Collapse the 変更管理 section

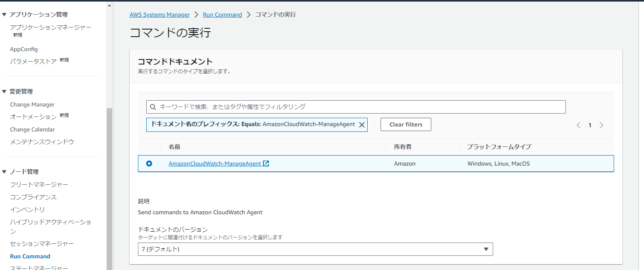coord(5,92)
